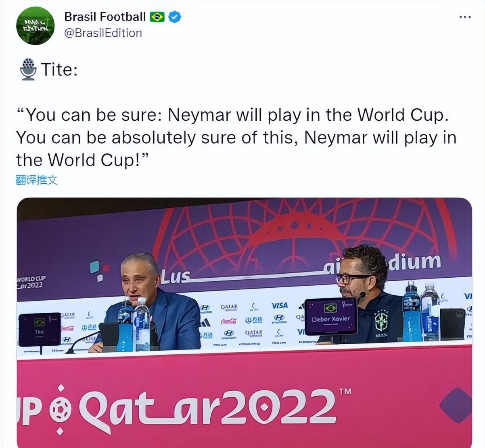The image size is (485, 448).
Task: Click the Tite heading text
Action: (59, 69)
